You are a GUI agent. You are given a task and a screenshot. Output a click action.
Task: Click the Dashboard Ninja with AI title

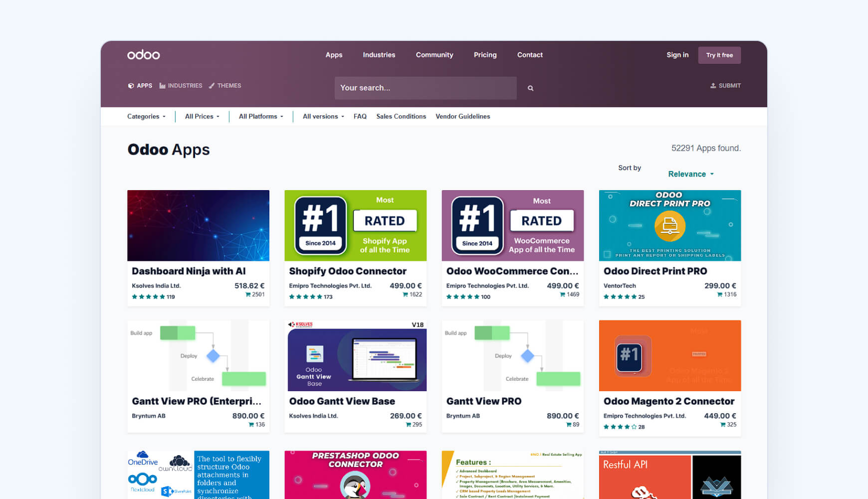[x=189, y=271]
